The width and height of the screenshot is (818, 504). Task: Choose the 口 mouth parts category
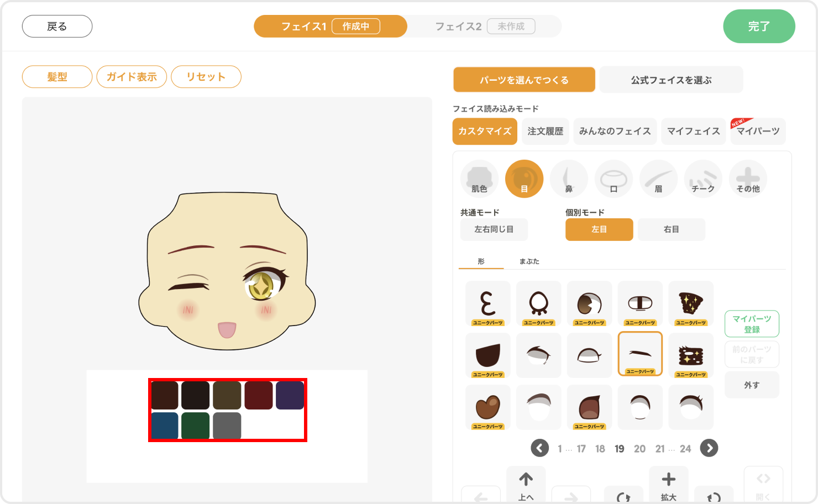point(613,179)
